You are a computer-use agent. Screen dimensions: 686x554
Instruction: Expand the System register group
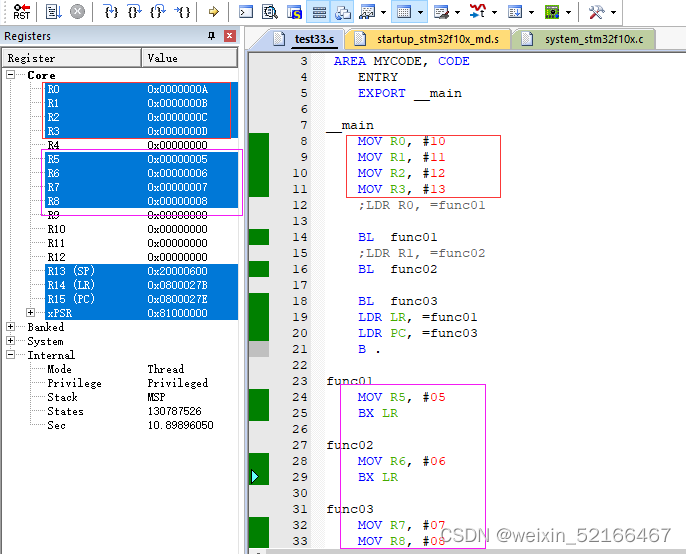click(x=10, y=340)
